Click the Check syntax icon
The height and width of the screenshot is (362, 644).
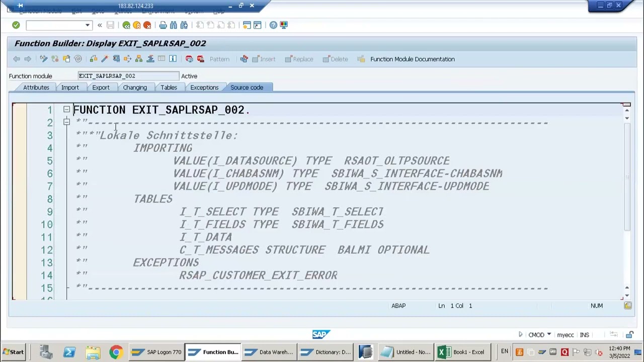(x=94, y=59)
